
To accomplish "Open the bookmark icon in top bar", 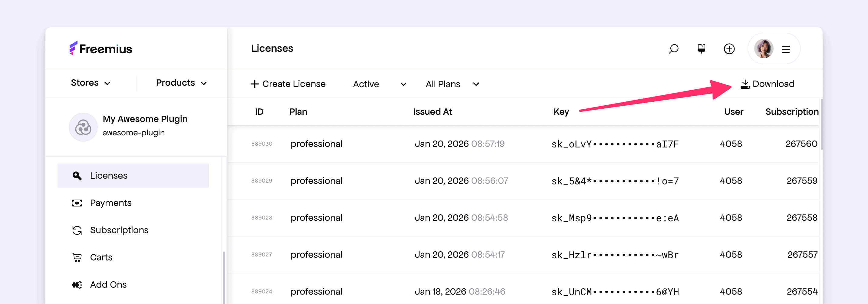I will (x=701, y=49).
